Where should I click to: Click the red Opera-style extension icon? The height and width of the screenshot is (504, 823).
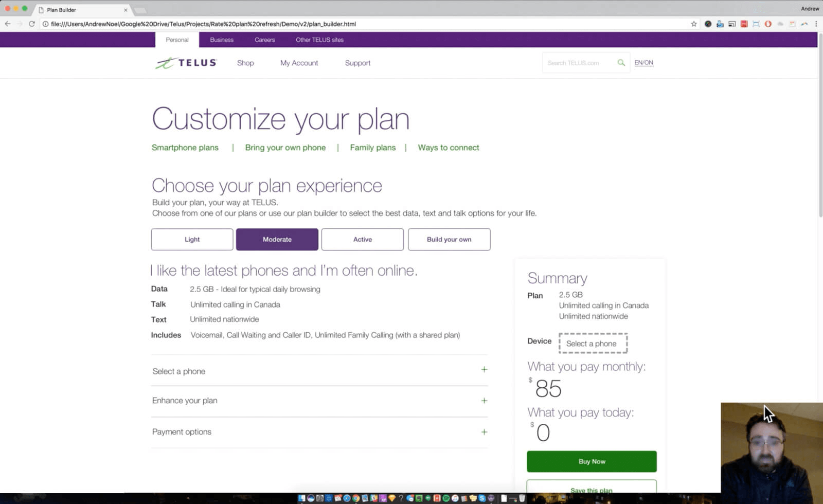tap(768, 24)
